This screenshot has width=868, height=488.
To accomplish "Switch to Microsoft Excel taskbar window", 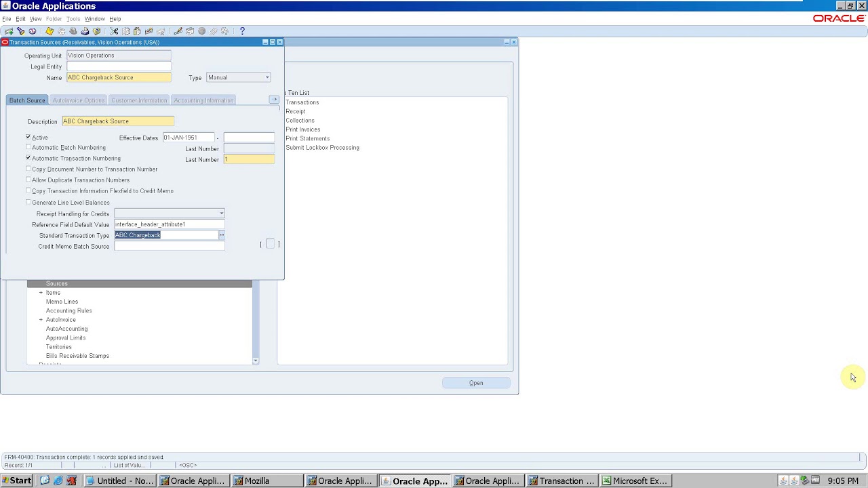I will 635,481.
